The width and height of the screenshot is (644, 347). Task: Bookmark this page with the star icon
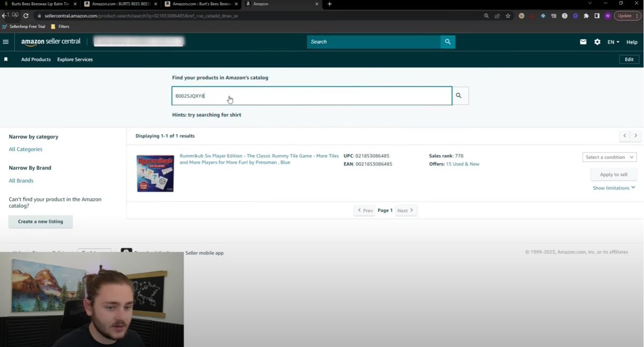508,16
